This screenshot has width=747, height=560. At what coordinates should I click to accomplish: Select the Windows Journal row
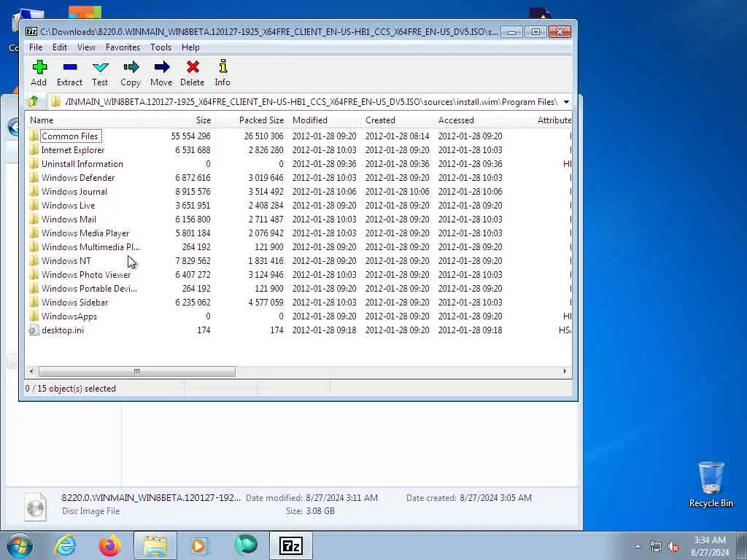coord(298,192)
